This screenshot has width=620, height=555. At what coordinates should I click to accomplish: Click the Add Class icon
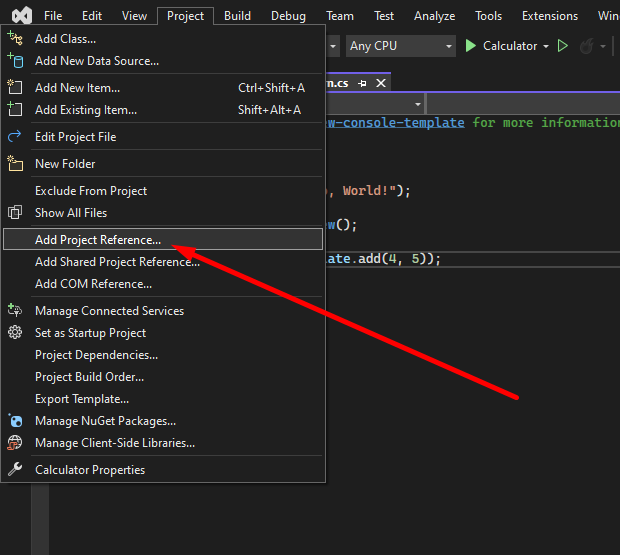pos(15,38)
